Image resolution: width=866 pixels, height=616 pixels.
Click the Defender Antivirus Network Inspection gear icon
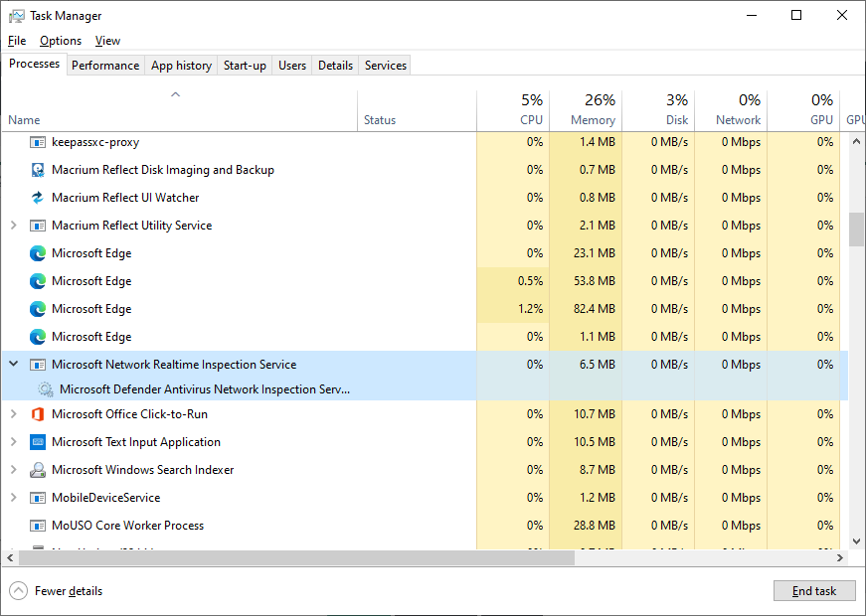pyautogui.click(x=45, y=389)
